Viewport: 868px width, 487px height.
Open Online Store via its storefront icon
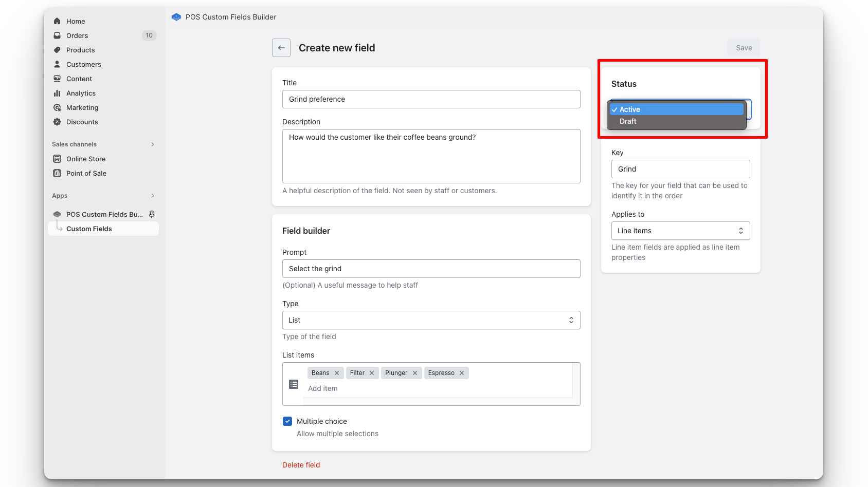[x=57, y=159]
